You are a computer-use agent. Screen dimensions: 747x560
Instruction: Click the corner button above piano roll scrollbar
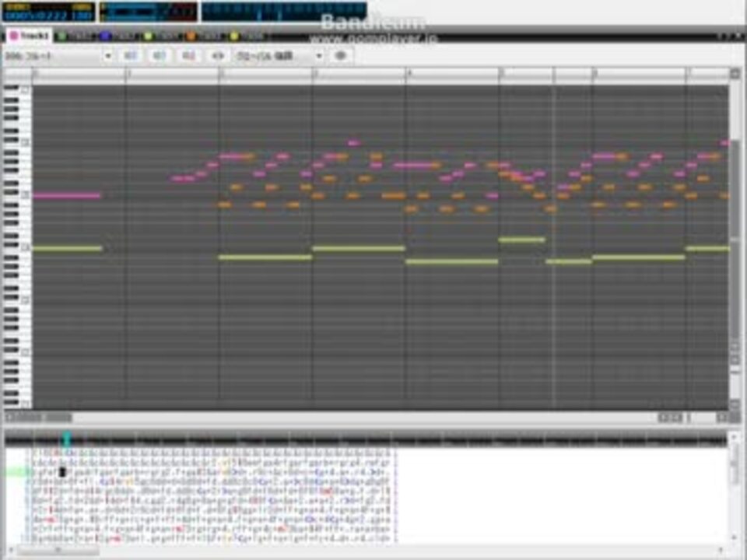(735, 73)
